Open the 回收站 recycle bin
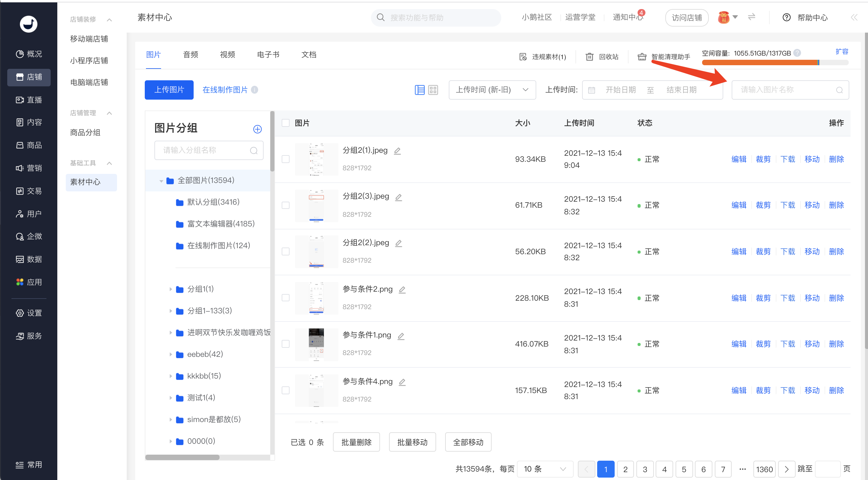The image size is (868, 480). click(602, 57)
